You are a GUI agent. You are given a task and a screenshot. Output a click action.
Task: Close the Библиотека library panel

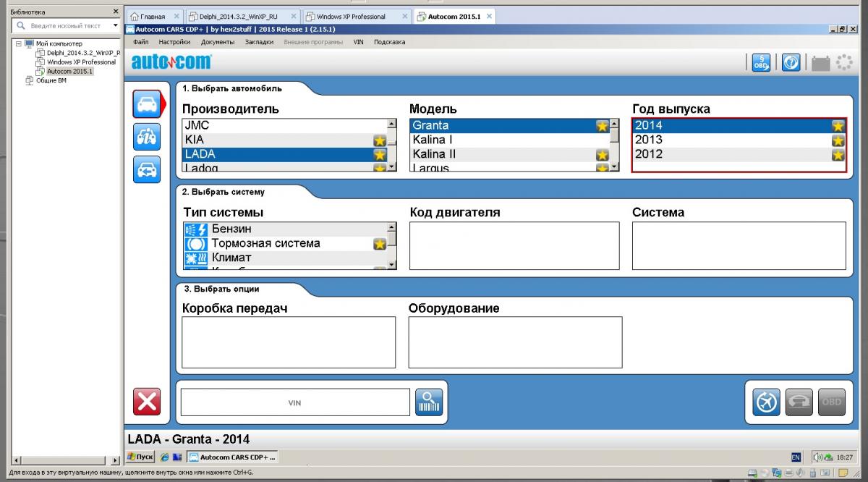point(116,12)
